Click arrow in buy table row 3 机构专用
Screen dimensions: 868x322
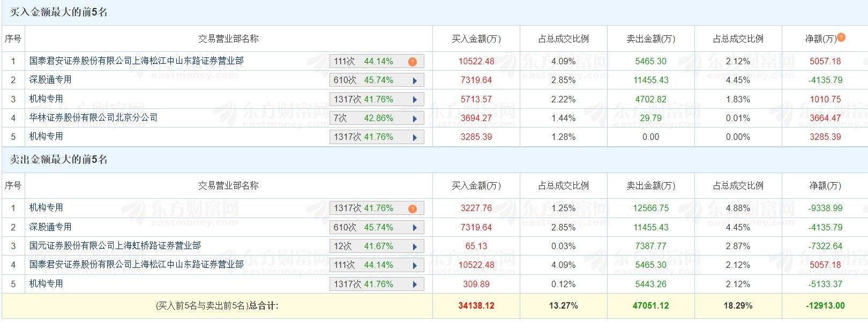415,100
